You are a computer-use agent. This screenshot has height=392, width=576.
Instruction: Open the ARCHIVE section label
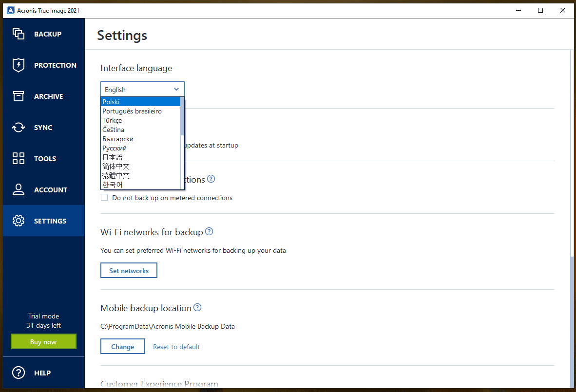pos(49,96)
